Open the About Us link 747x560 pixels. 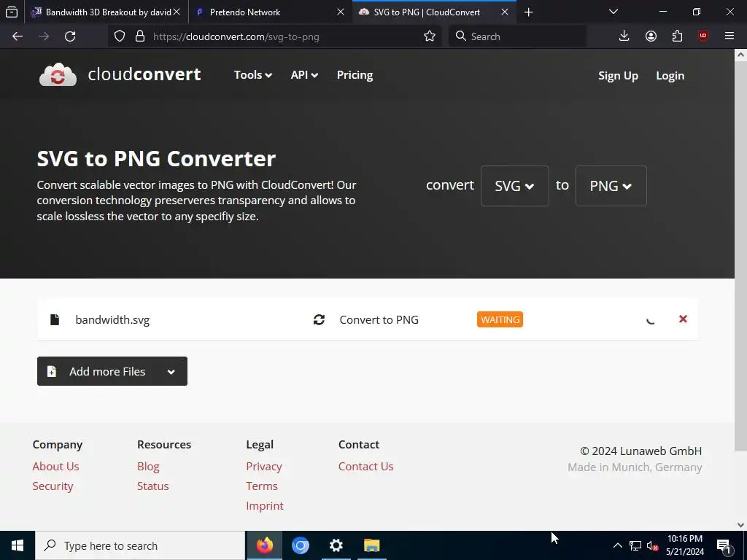pyautogui.click(x=55, y=466)
